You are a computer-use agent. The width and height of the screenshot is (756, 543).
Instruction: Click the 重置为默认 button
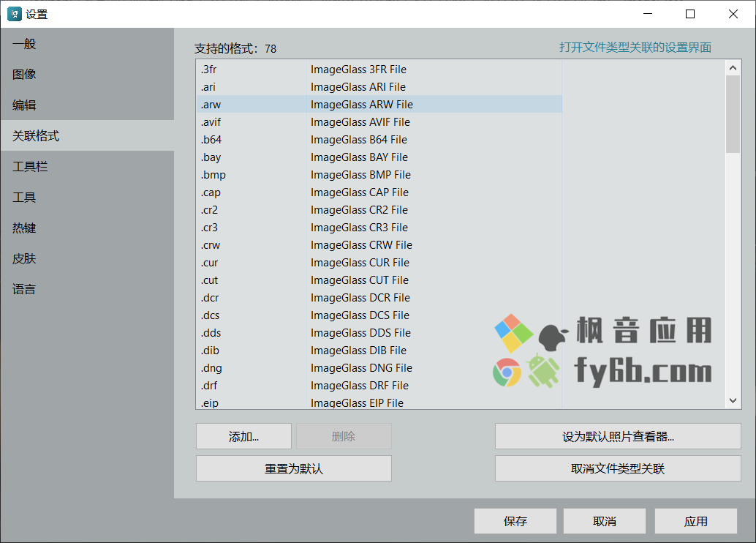(294, 468)
